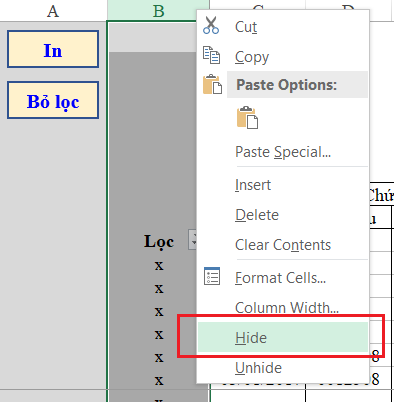394x402 pixels.
Task: Select column A header
Action: coord(53,11)
